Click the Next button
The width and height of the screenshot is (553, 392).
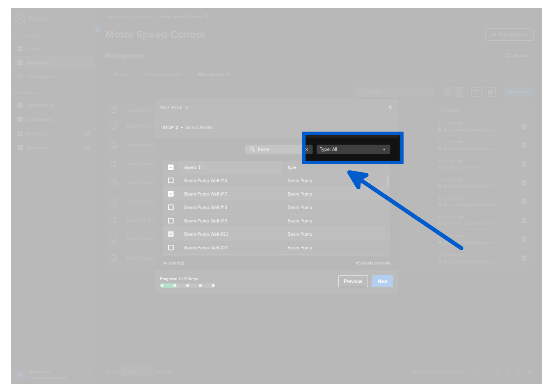pos(382,281)
